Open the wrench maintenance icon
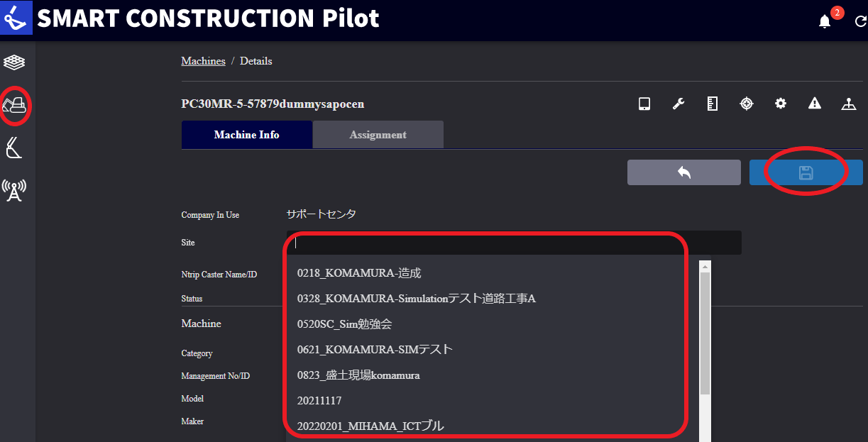This screenshot has height=442, width=868. (x=679, y=104)
